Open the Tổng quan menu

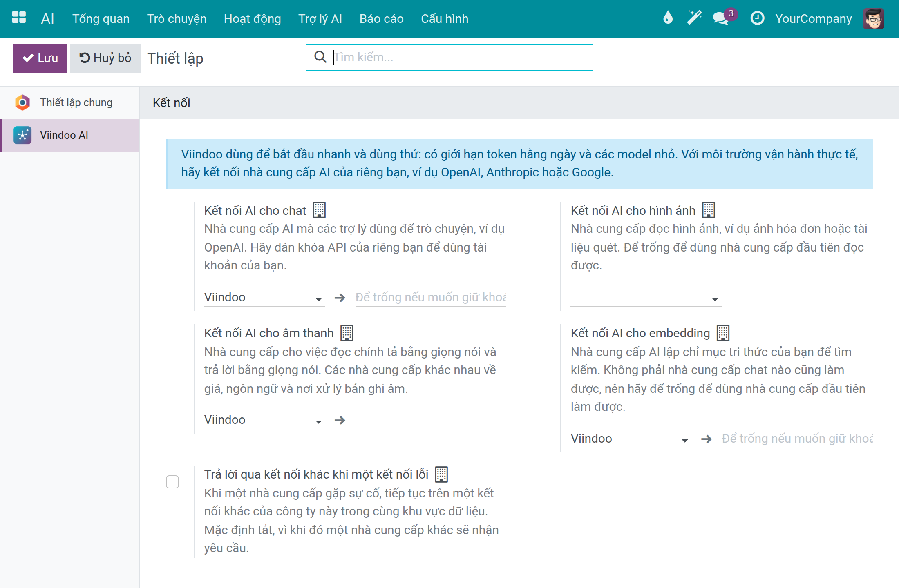pyautogui.click(x=101, y=19)
